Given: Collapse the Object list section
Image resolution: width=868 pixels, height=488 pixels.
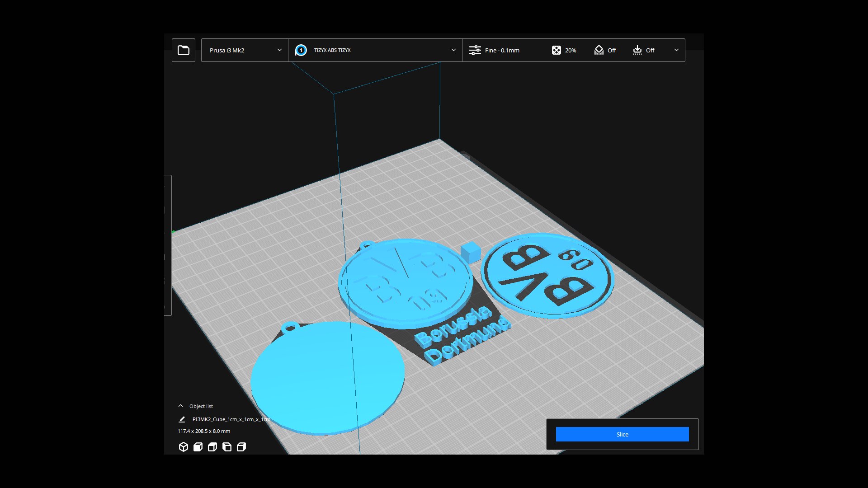Looking at the screenshot, I should (x=181, y=406).
